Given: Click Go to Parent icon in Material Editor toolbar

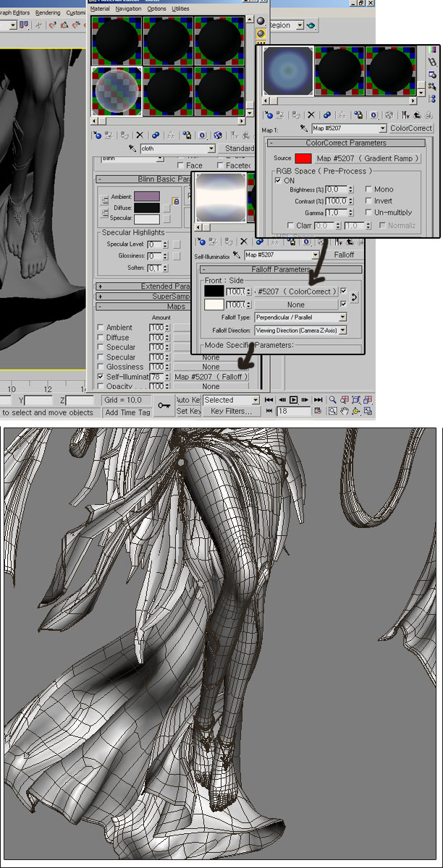Looking at the screenshot, I should pyautogui.click(x=246, y=135).
